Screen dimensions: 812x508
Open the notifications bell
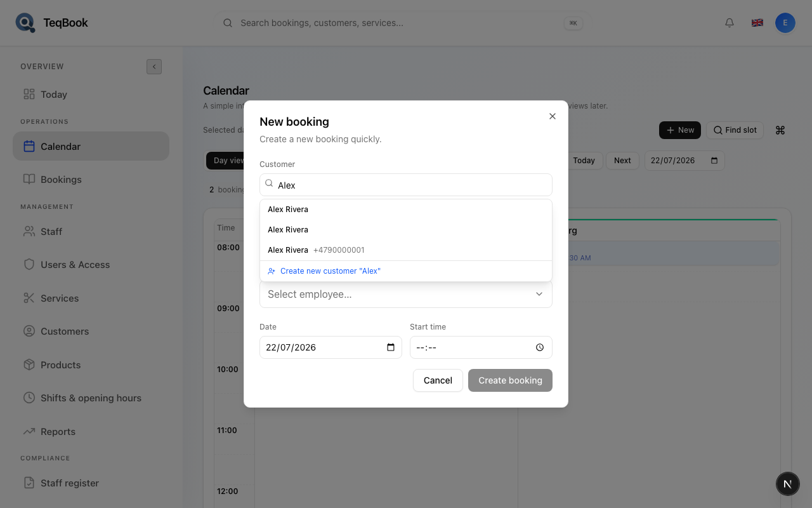pyautogui.click(x=730, y=23)
